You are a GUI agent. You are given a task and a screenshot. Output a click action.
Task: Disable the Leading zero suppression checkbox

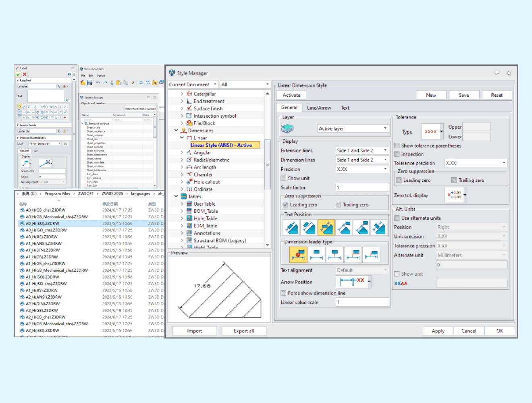tap(285, 205)
